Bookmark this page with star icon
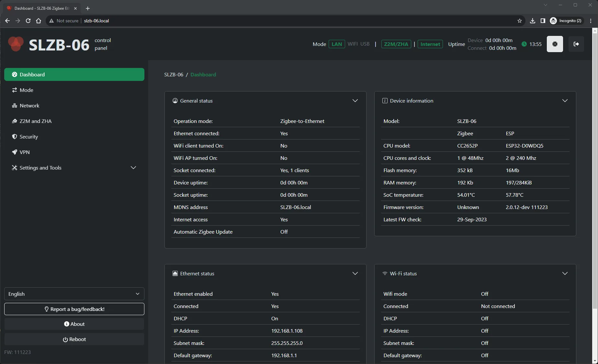 520,21
